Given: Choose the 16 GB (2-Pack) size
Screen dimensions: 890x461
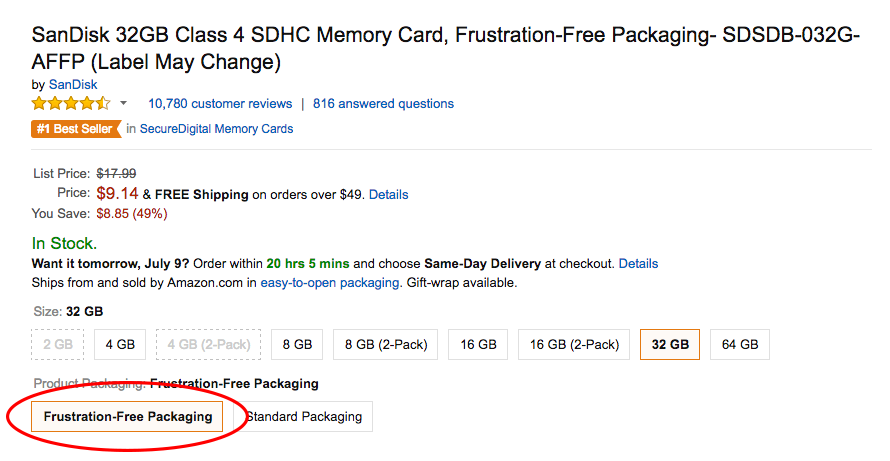Looking at the screenshot, I should pos(574,344).
